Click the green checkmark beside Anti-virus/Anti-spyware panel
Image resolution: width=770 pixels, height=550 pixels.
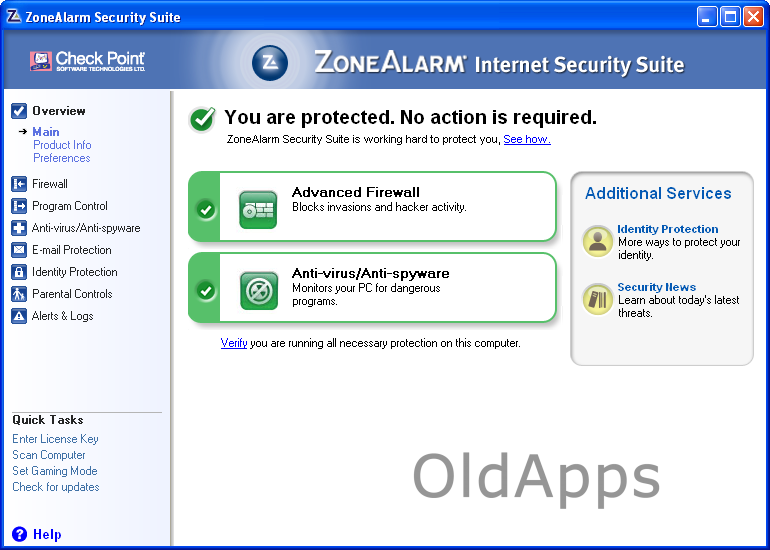pos(206,290)
